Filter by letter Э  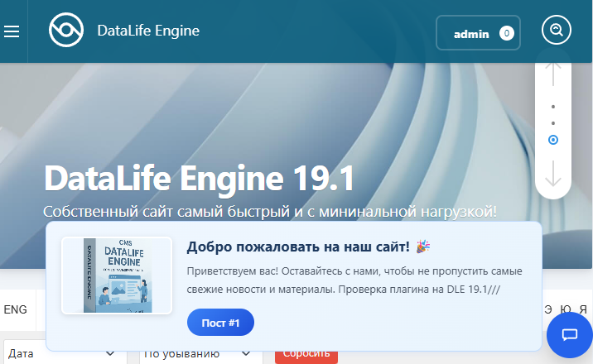click(548, 309)
